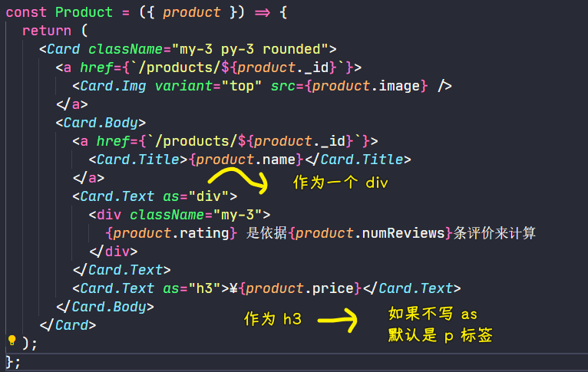
Task: Click the product.numReviews expression
Action: pyautogui.click(x=370, y=233)
